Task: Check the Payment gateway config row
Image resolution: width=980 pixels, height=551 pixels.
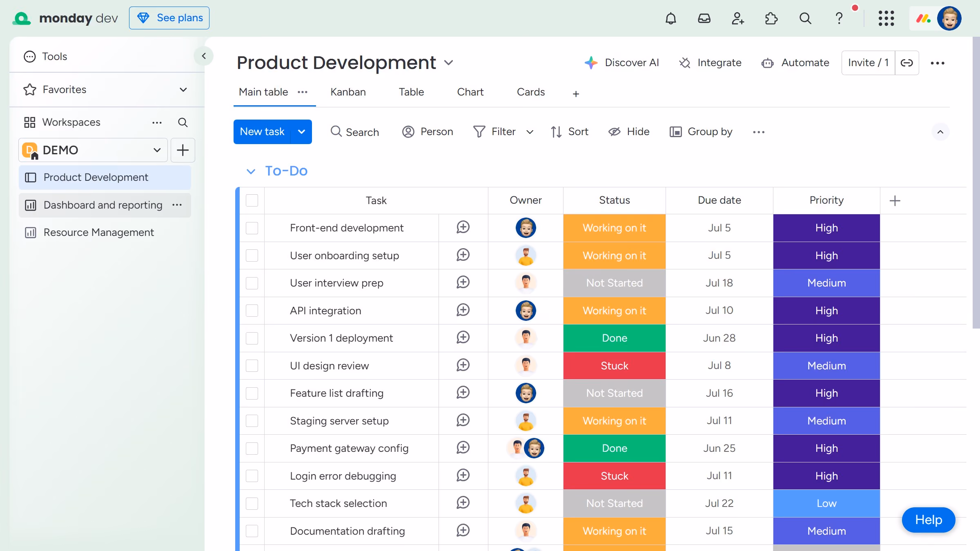Action: point(252,448)
